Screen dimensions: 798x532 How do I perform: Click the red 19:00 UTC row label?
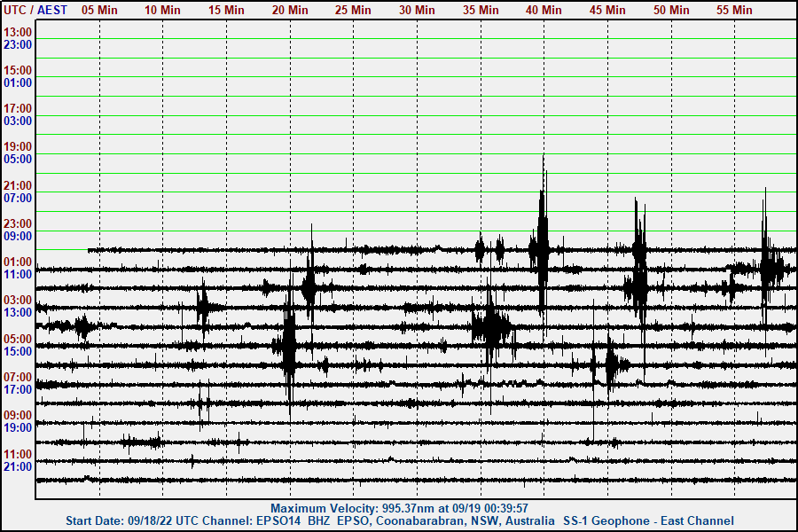[18, 146]
